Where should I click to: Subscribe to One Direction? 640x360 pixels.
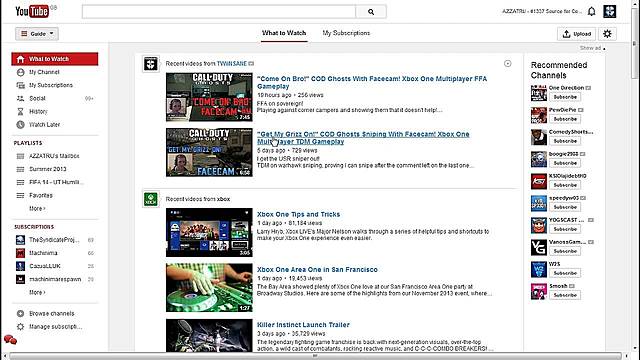tap(565, 97)
